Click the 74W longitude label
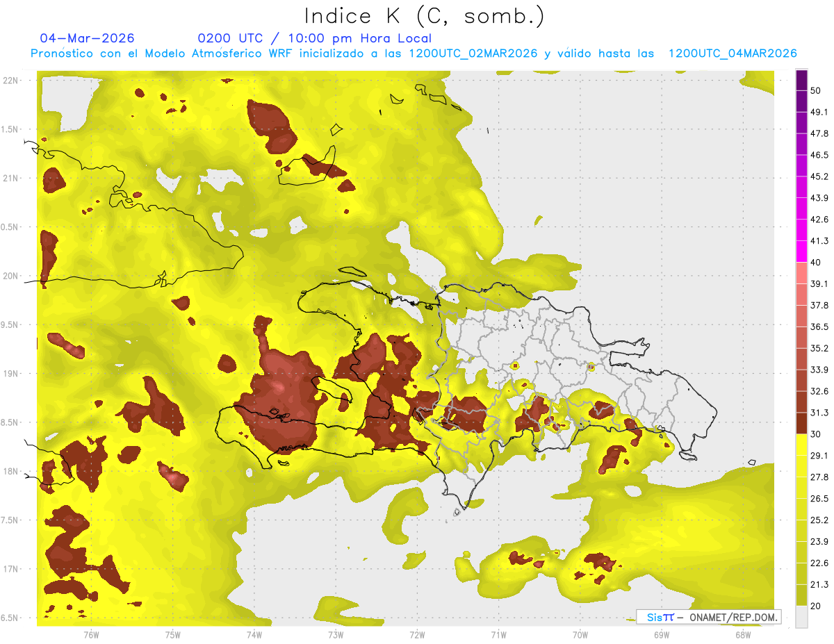Screen dimensions: 834x644 (x=254, y=634)
